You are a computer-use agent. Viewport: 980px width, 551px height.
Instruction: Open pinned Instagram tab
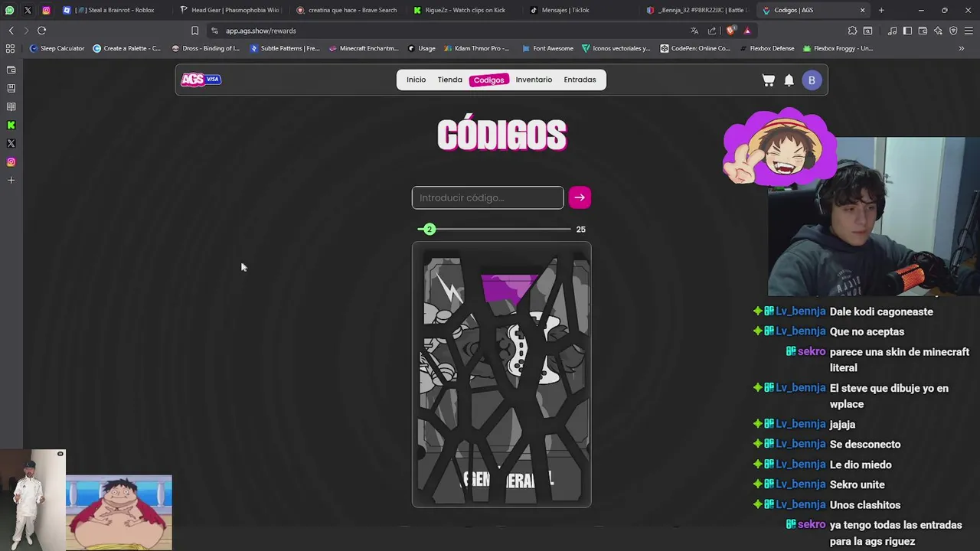(x=46, y=10)
